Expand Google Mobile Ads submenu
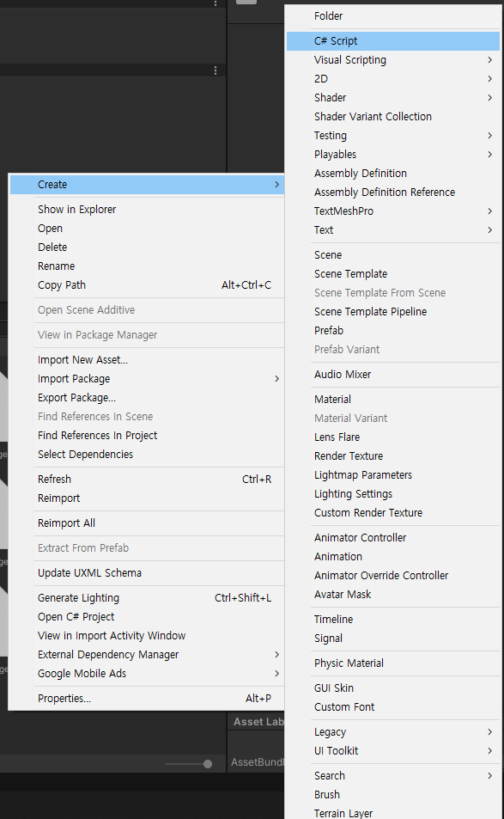This screenshot has height=819, width=504. pyautogui.click(x=147, y=673)
